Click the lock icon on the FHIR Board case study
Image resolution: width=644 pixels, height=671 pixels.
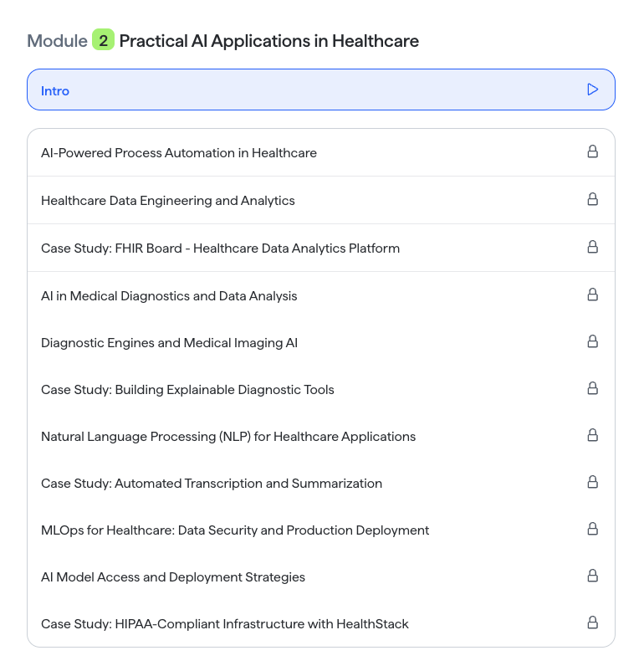pyautogui.click(x=593, y=247)
